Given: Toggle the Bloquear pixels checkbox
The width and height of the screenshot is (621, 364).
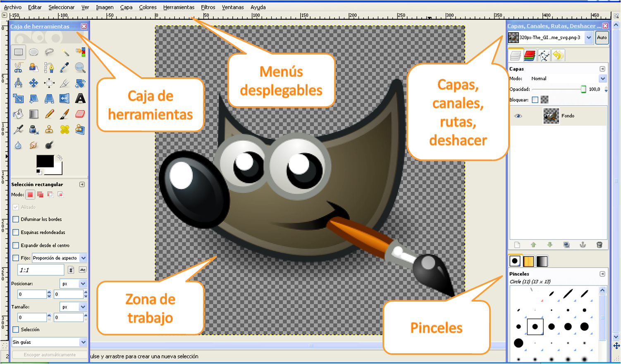Looking at the screenshot, I should click(535, 100).
